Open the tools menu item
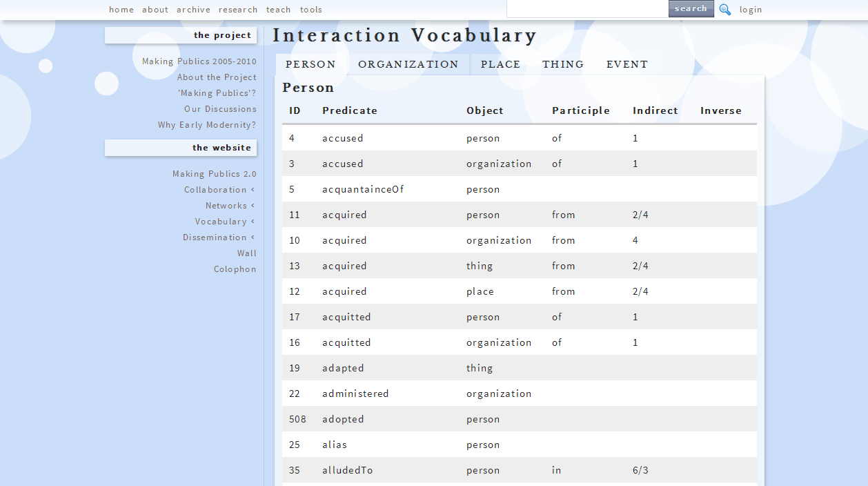The height and width of the screenshot is (486, 868). 311,10
